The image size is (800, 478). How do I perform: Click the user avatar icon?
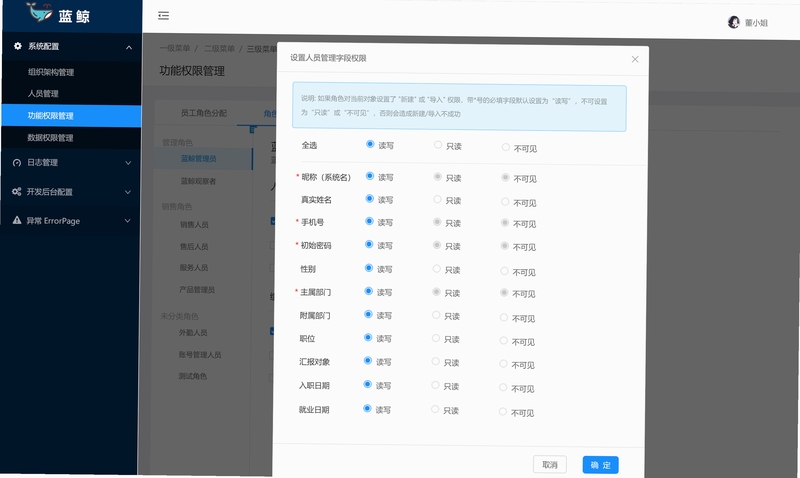[734, 22]
